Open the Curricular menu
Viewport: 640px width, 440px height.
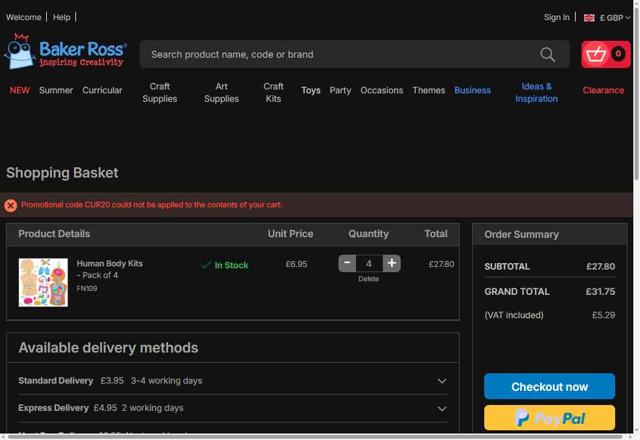[x=102, y=90]
